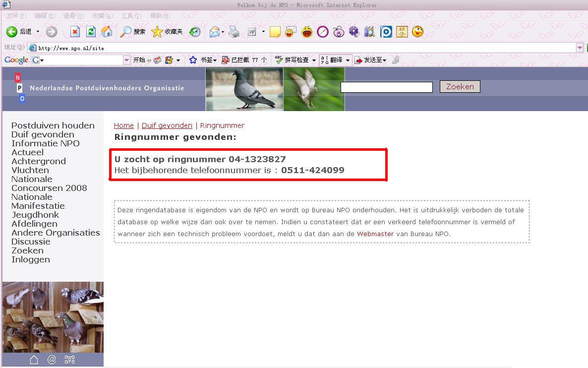Open the Vluchten sidebar link
588x368 pixels.
click(30, 170)
